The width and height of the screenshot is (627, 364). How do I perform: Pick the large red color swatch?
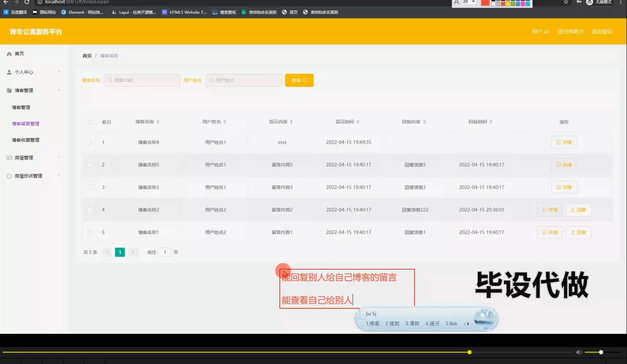pos(485,2)
